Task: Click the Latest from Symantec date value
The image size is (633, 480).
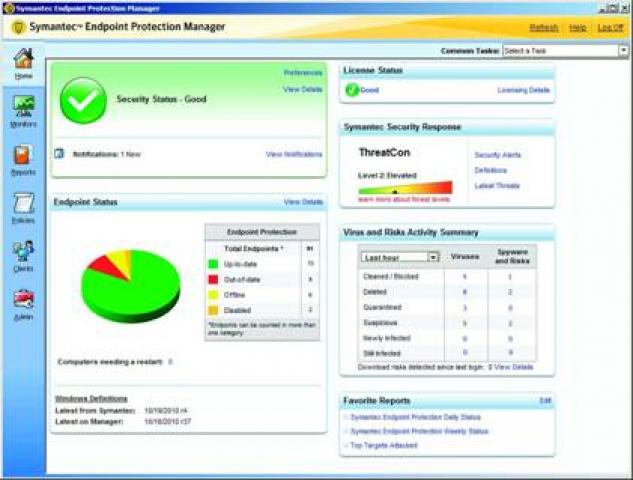Action: (166, 411)
